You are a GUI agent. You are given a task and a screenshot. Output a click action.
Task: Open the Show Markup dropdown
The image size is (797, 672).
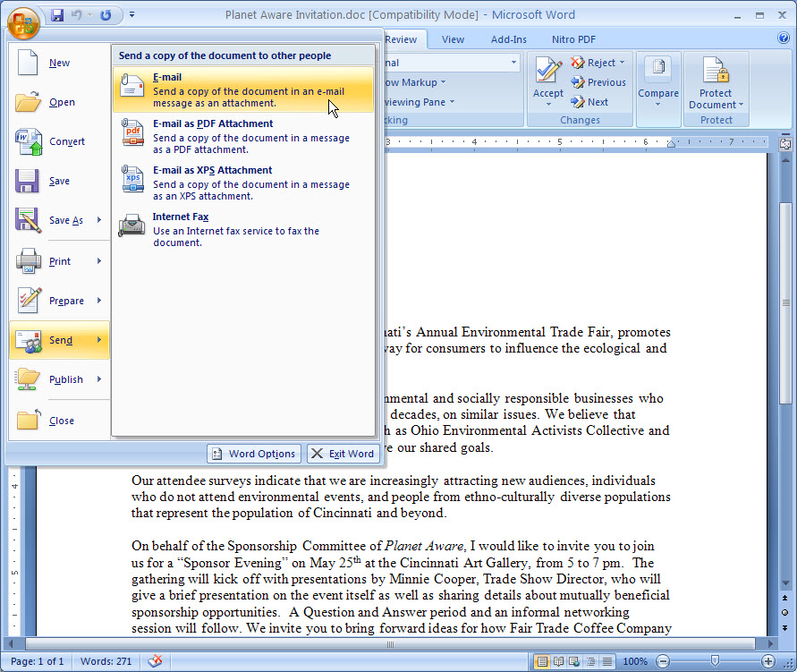tap(416, 82)
